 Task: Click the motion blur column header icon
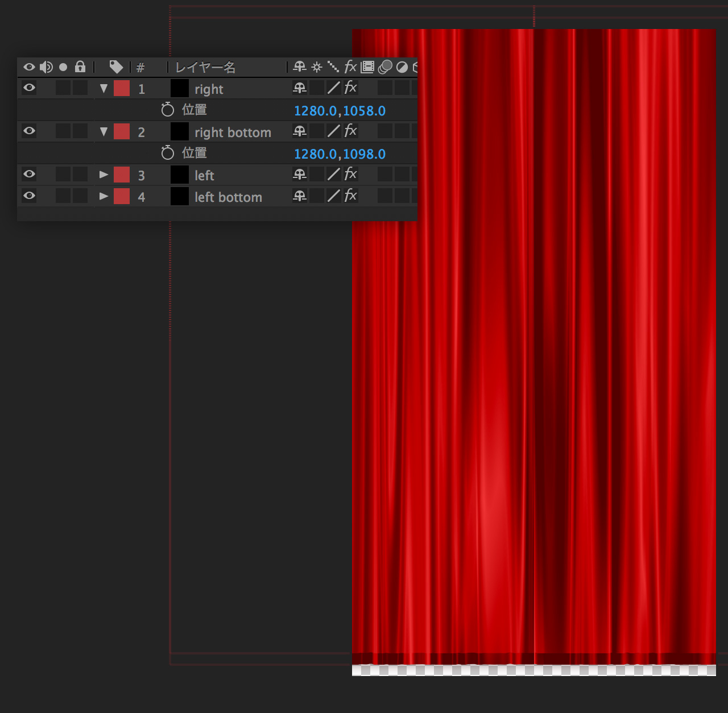(x=385, y=67)
